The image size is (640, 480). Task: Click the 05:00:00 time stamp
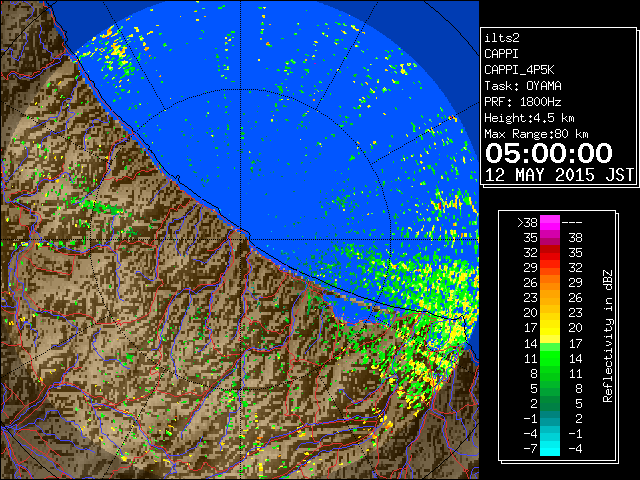[x=549, y=153]
